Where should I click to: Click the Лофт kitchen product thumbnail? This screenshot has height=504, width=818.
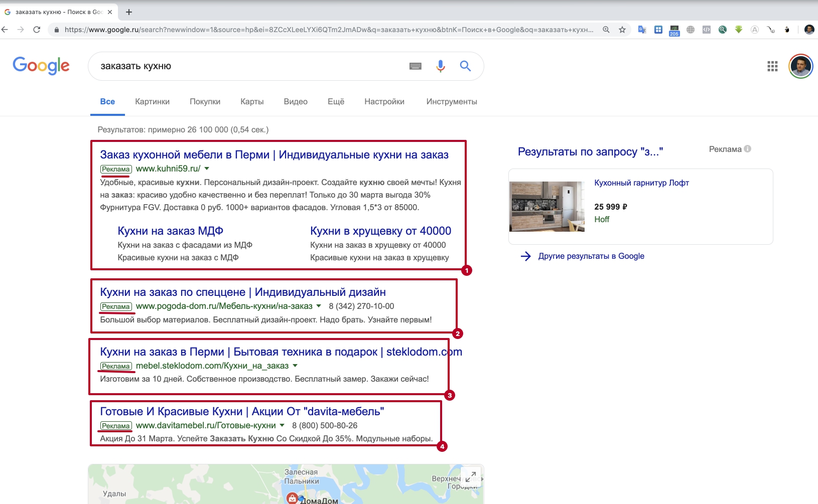click(x=547, y=207)
